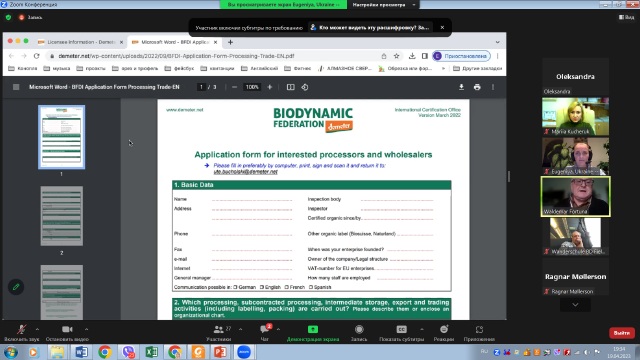Reload page in shared Chrome
The width and height of the screenshot is (640, 360).
36,56
